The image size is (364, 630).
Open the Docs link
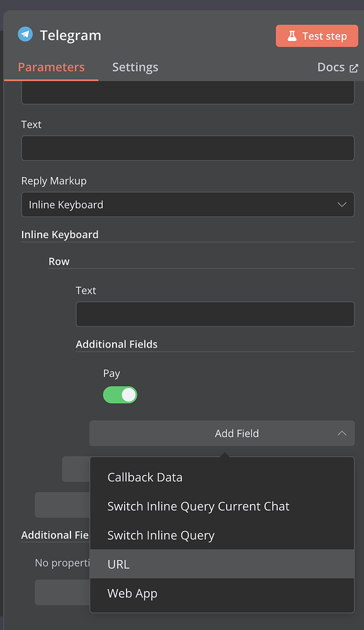coord(331,66)
